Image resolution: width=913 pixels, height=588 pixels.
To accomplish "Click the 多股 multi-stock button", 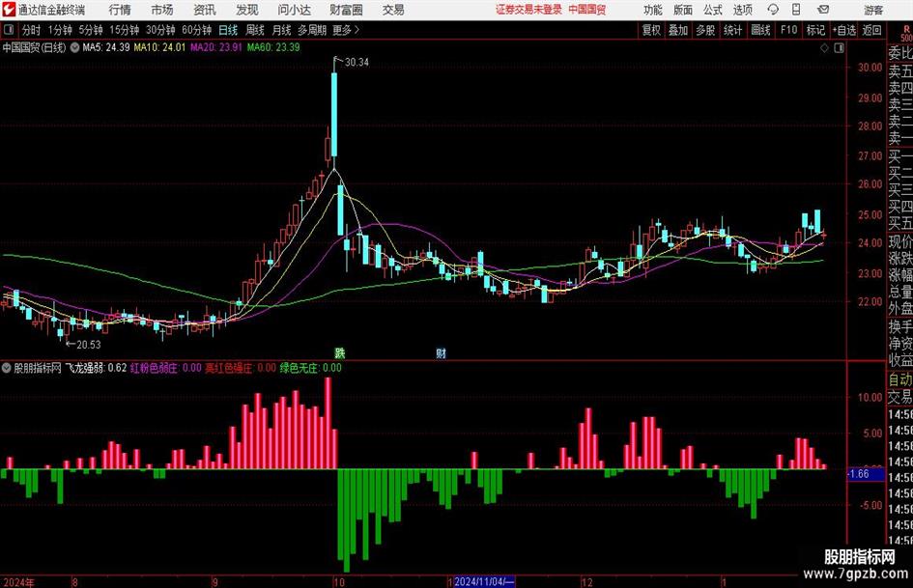I will (705, 30).
